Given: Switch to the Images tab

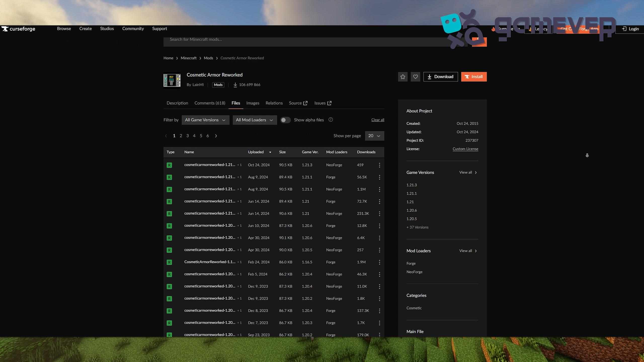Looking at the screenshot, I should [253, 103].
